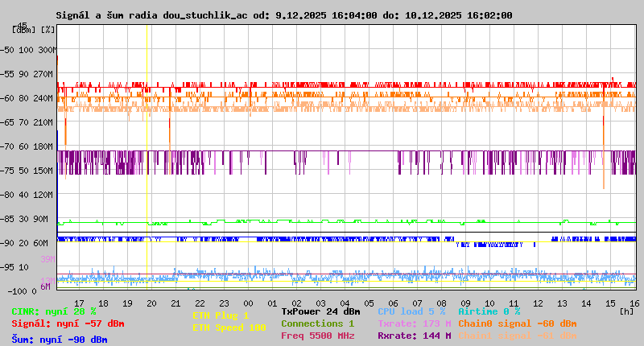The height and width of the screenshot is (346, 644).
Task: Click the 'Airtime 0 %' legend label
Action: (x=489, y=311)
